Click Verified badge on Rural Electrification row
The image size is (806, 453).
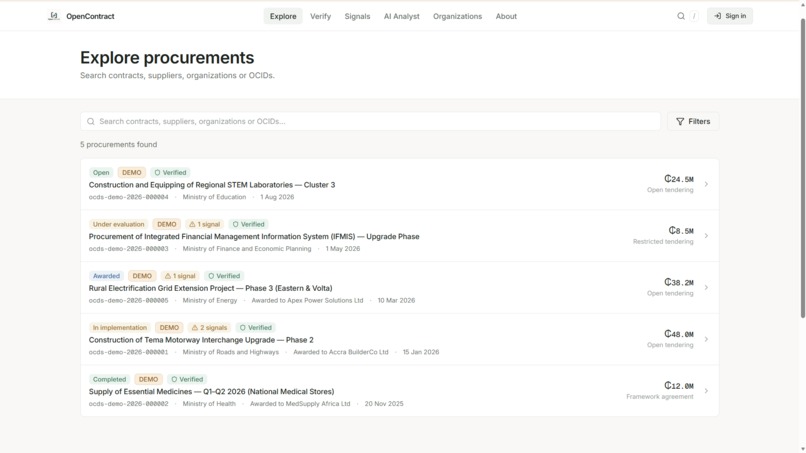tap(224, 276)
